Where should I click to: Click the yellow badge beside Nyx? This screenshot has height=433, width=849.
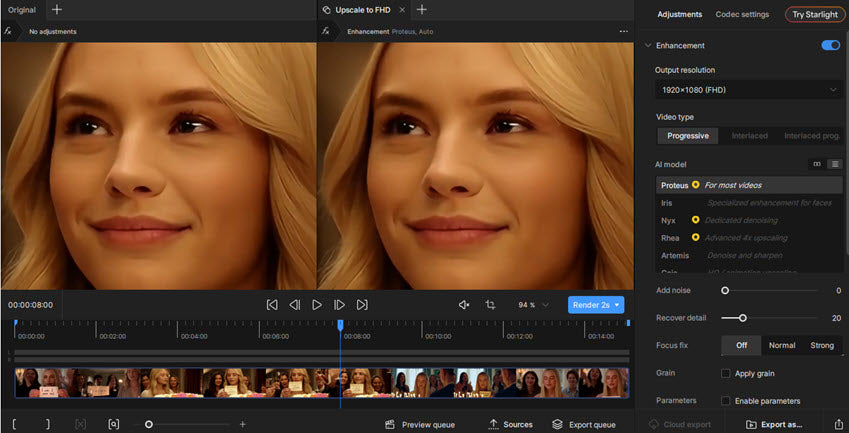(696, 220)
